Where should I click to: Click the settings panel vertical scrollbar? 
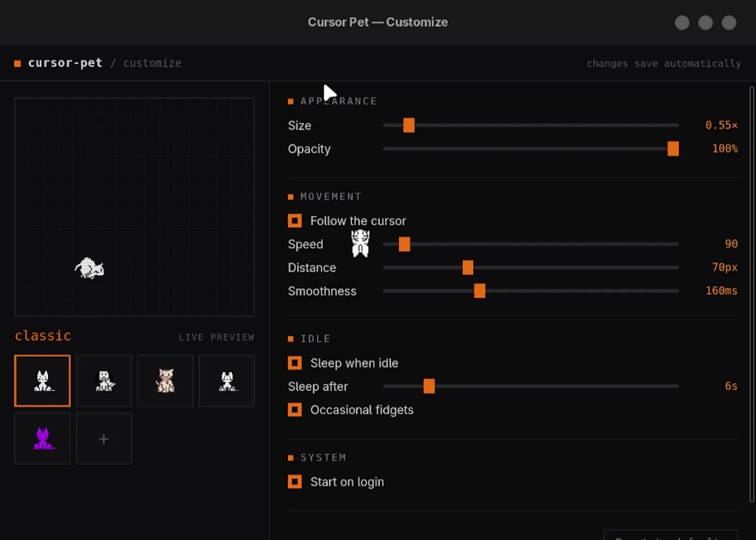coord(752,294)
